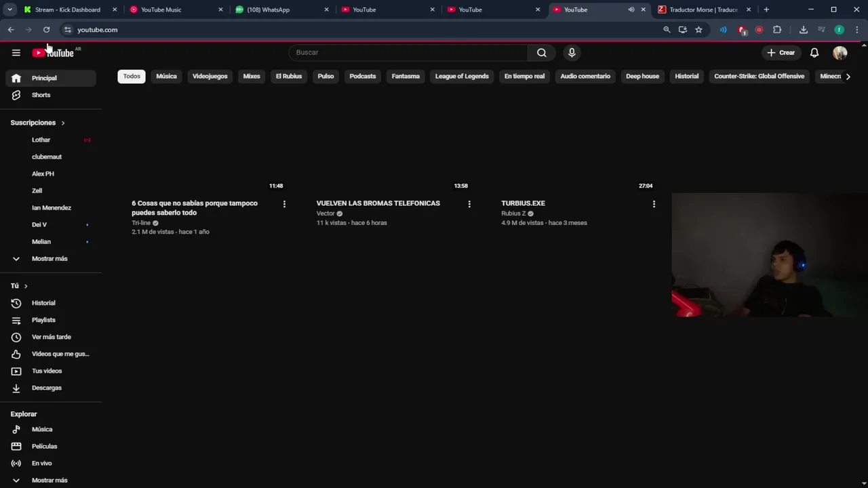
Task: Bookmark this page with star icon
Action: point(698,30)
